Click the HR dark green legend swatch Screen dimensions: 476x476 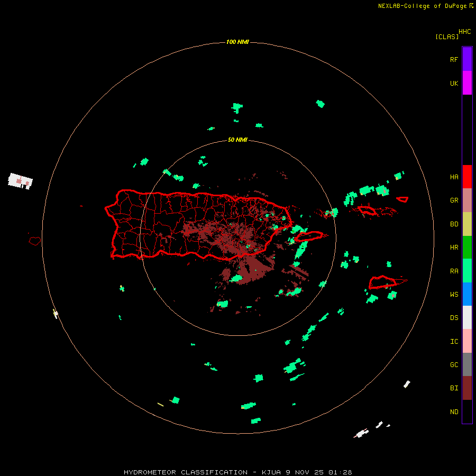point(467,248)
